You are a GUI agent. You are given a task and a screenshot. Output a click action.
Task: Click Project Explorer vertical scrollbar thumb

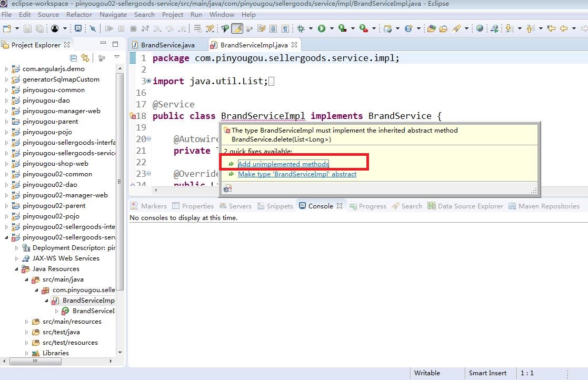[x=120, y=182]
